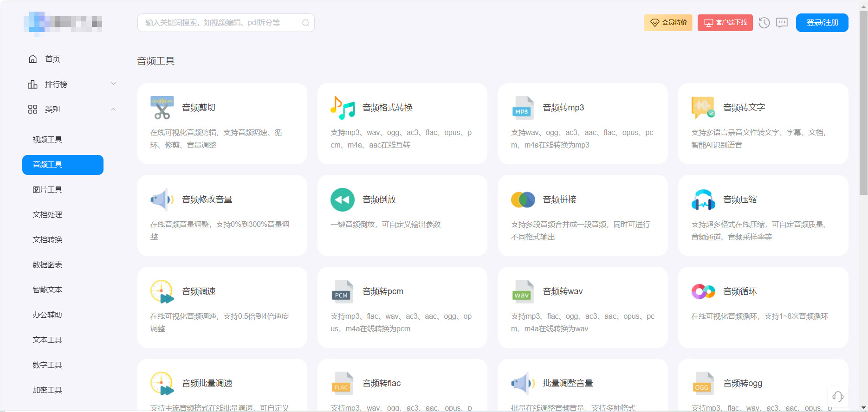Viewport: 868px width, 412px height.
Task: Open the 音频剪切 tool title
Action: (199, 108)
